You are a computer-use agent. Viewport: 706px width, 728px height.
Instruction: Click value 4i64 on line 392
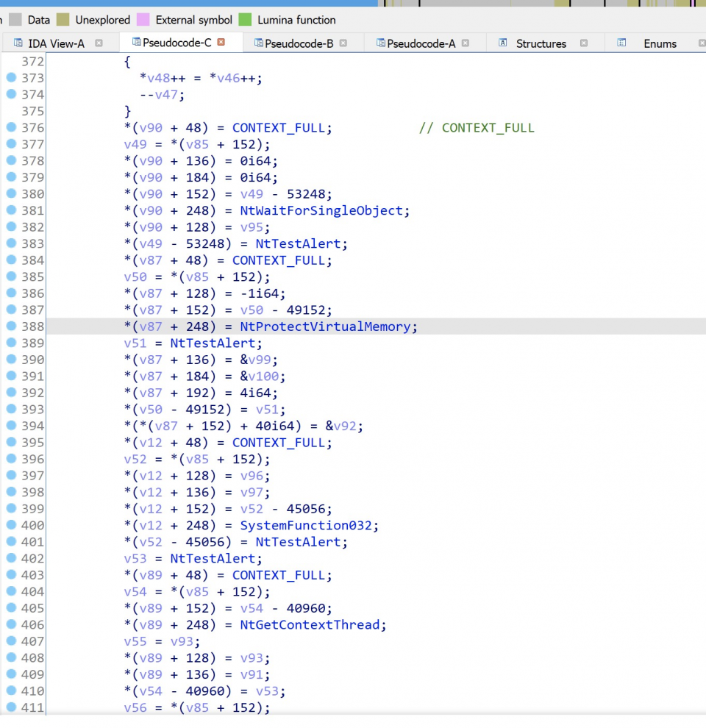pyautogui.click(x=255, y=393)
